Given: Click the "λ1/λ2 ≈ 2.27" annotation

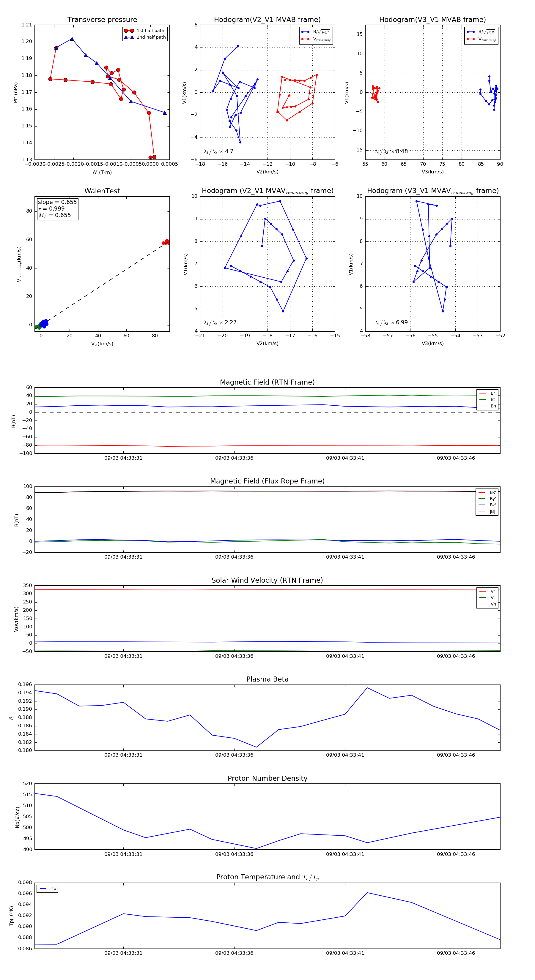Looking at the screenshot, I should click(x=220, y=323).
